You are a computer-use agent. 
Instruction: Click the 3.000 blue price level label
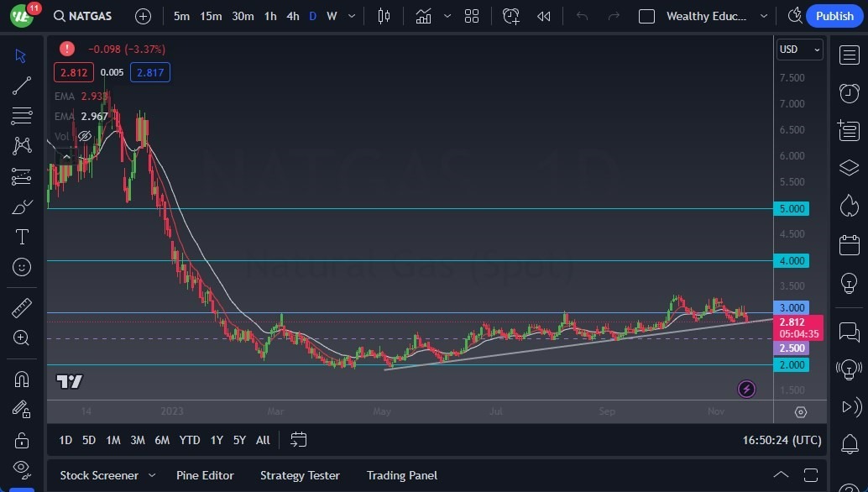coord(792,307)
